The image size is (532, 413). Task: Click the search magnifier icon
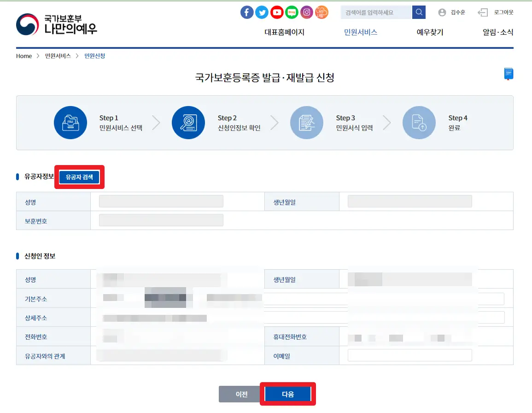click(x=418, y=12)
